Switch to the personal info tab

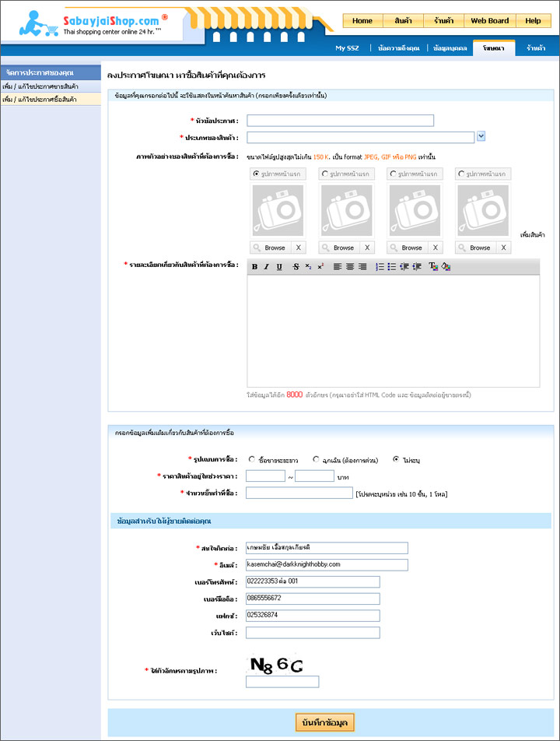[450, 48]
